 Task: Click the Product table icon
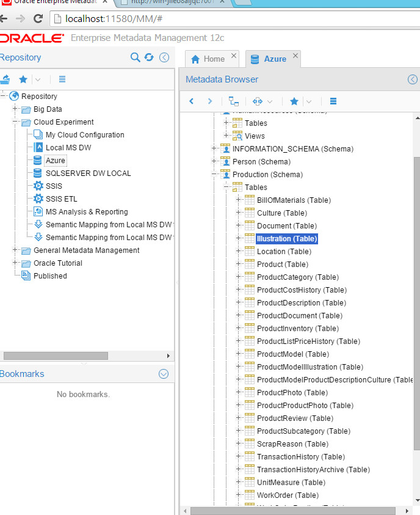click(250, 264)
